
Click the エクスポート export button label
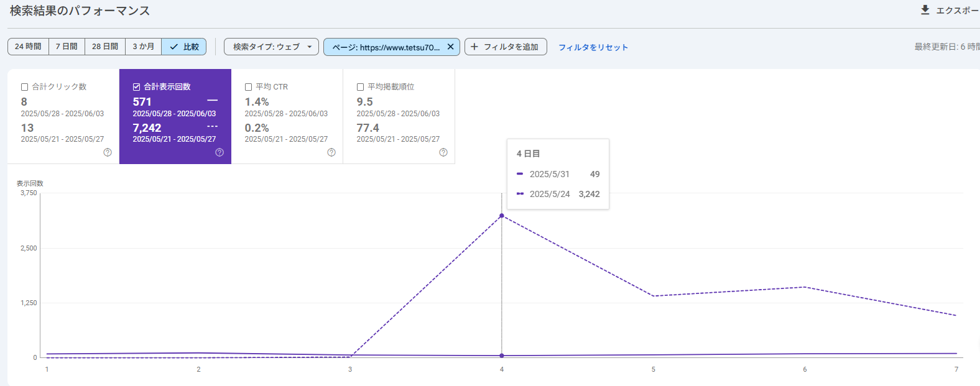click(x=958, y=11)
